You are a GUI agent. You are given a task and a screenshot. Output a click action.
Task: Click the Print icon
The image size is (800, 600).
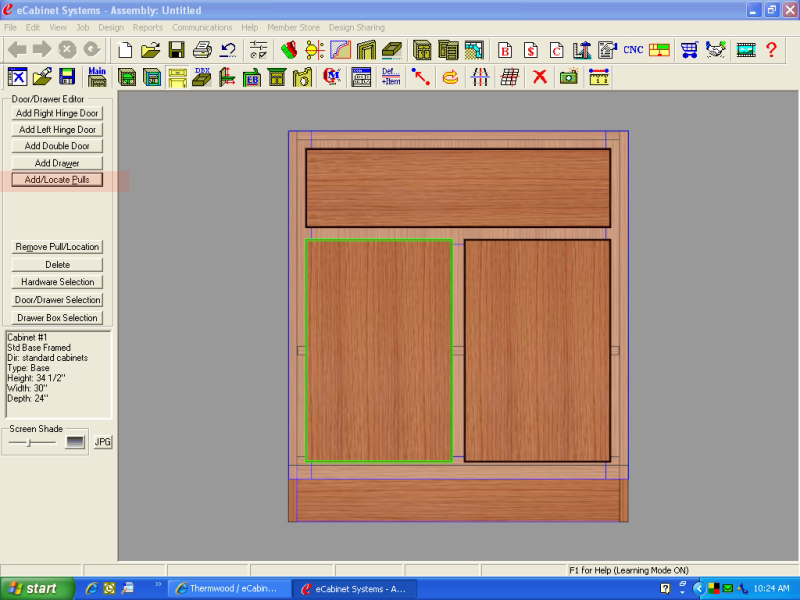tap(202, 50)
